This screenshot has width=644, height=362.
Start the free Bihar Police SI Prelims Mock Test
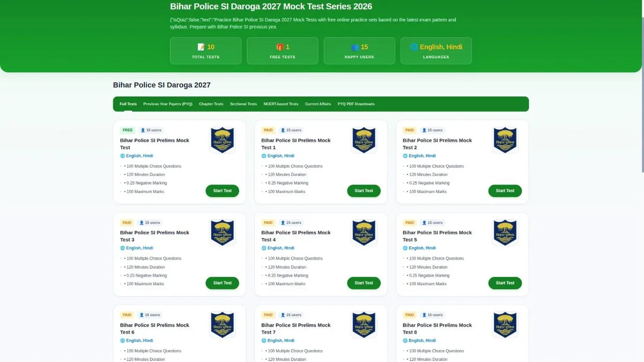coord(222,191)
